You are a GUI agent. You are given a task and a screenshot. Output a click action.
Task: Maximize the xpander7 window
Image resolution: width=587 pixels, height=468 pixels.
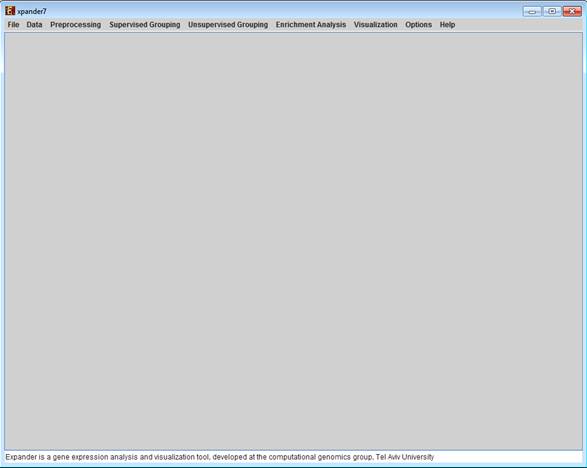[551, 11]
